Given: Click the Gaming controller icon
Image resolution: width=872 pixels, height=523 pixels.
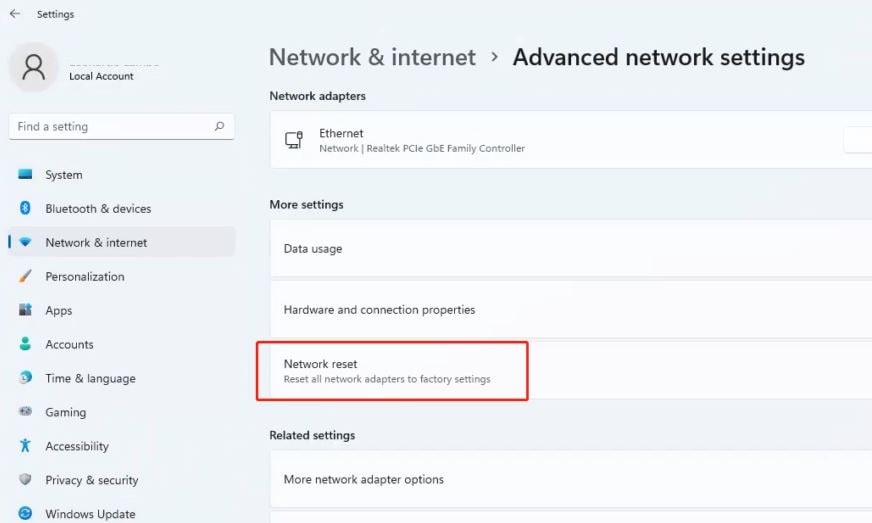Looking at the screenshot, I should click(26, 413).
